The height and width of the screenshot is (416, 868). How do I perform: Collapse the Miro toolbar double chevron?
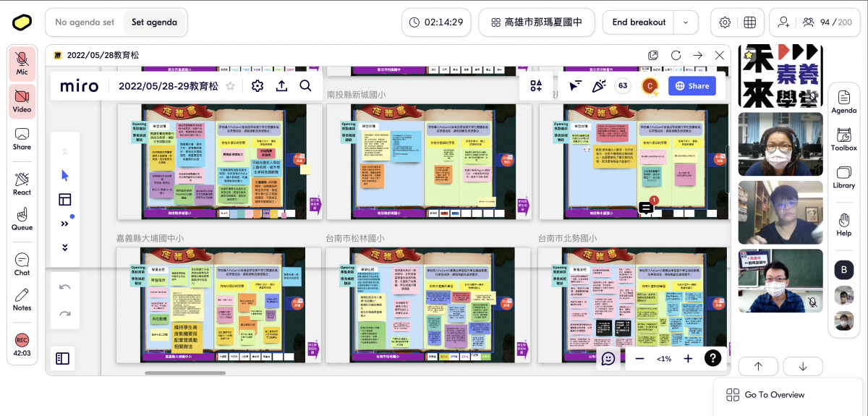[x=65, y=247]
